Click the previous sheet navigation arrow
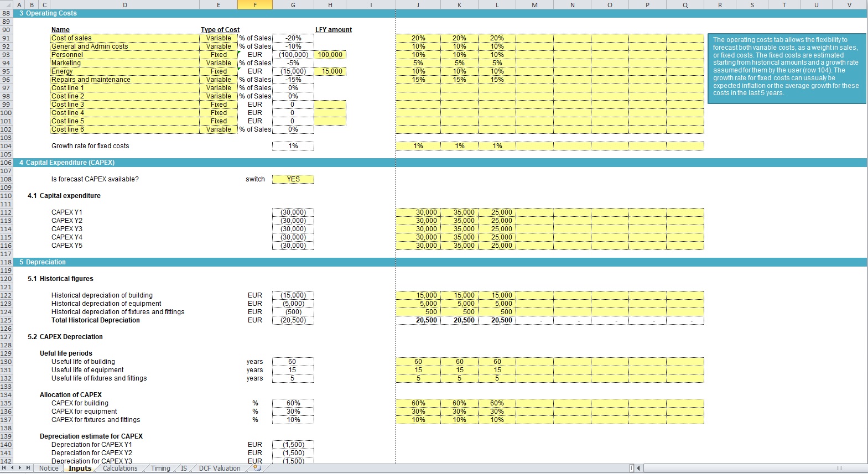The image size is (868, 474). (13, 468)
